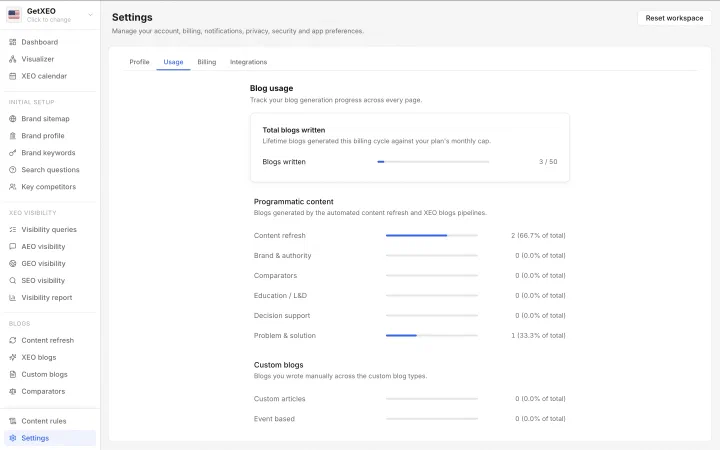Screen dimensions: 720x450
Task: Navigate to Brand keywords
Action: point(50,152)
